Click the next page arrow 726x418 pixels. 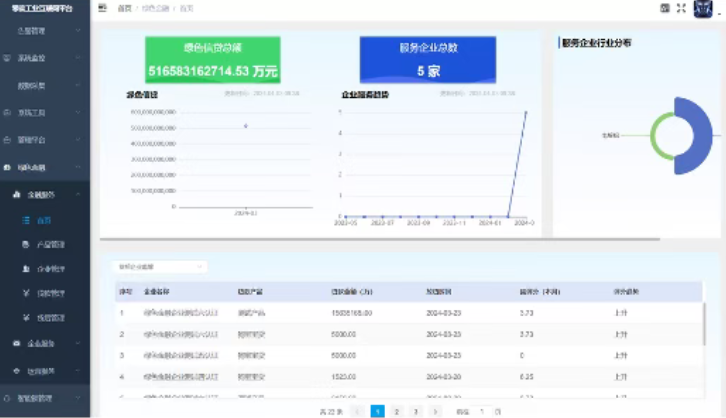click(x=435, y=411)
